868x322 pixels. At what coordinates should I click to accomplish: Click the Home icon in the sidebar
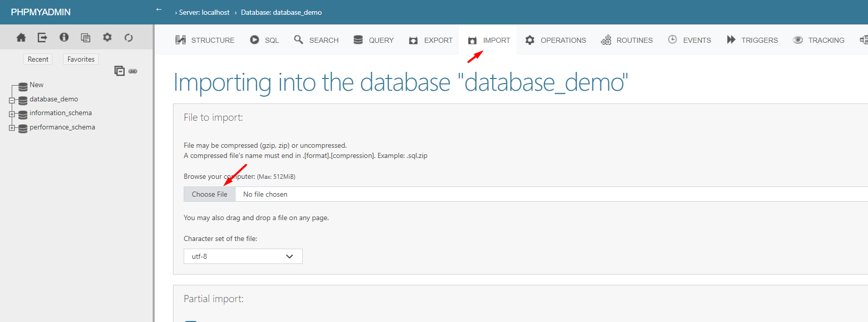[x=21, y=37]
